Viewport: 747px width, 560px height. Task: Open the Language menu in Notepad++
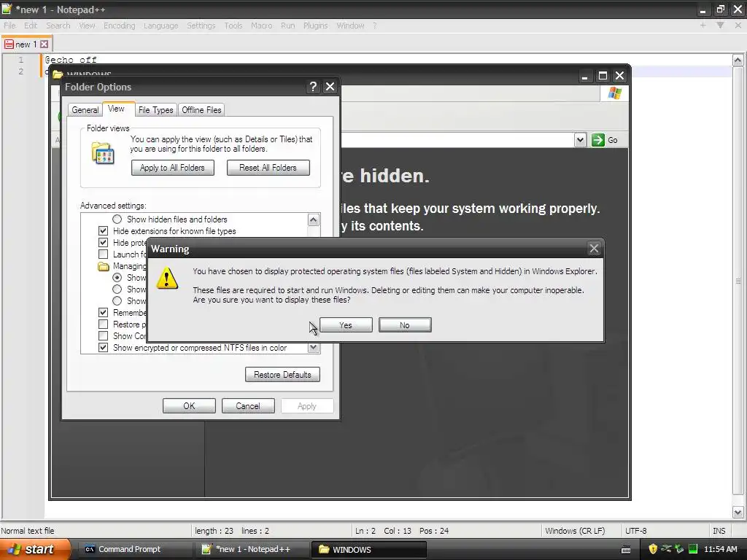click(x=161, y=26)
